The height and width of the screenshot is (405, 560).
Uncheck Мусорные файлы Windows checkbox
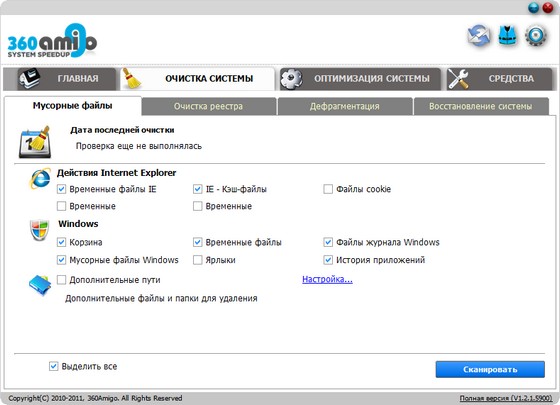pos(61,260)
